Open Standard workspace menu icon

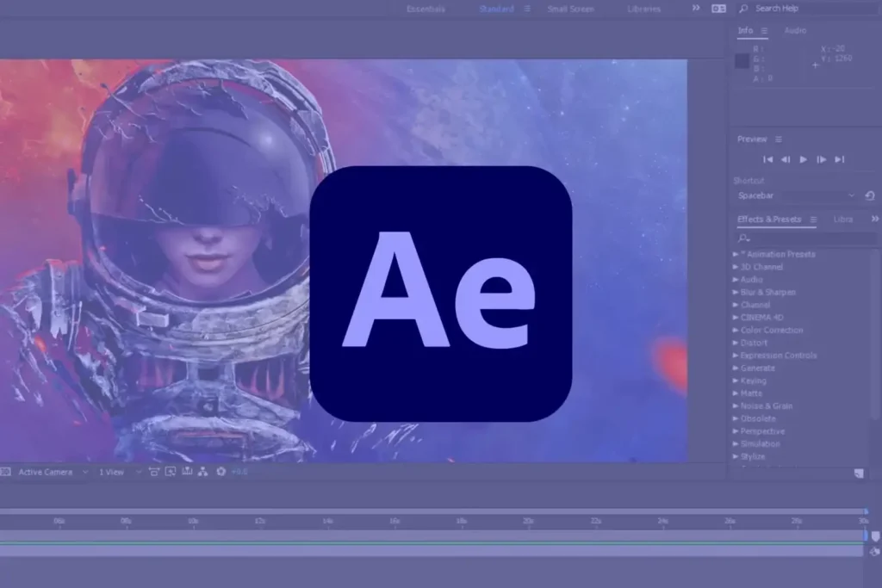(527, 9)
